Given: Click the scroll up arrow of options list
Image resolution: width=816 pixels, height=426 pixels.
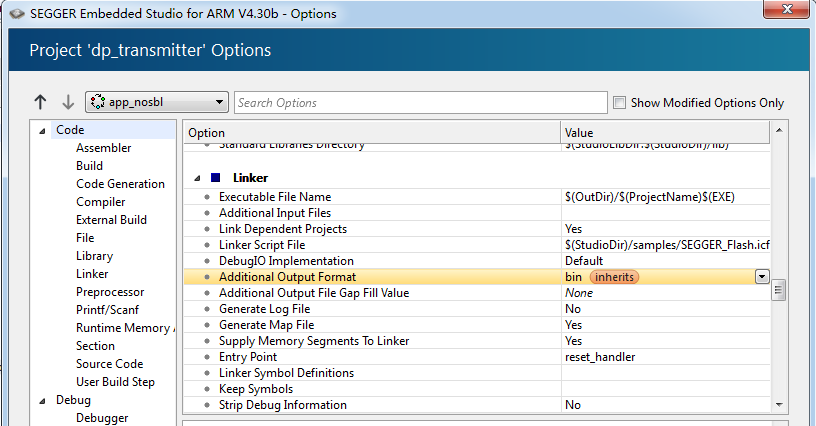Looking at the screenshot, I should point(779,130).
